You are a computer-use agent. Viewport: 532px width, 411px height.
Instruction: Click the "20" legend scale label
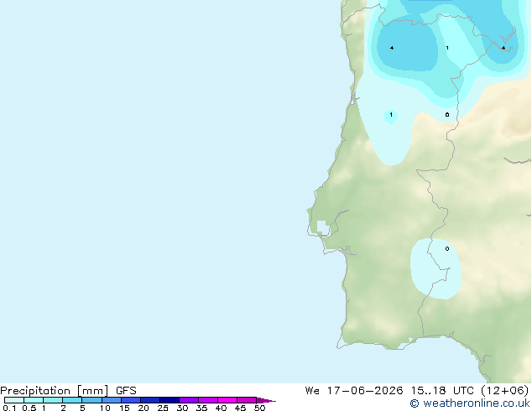point(143,408)
